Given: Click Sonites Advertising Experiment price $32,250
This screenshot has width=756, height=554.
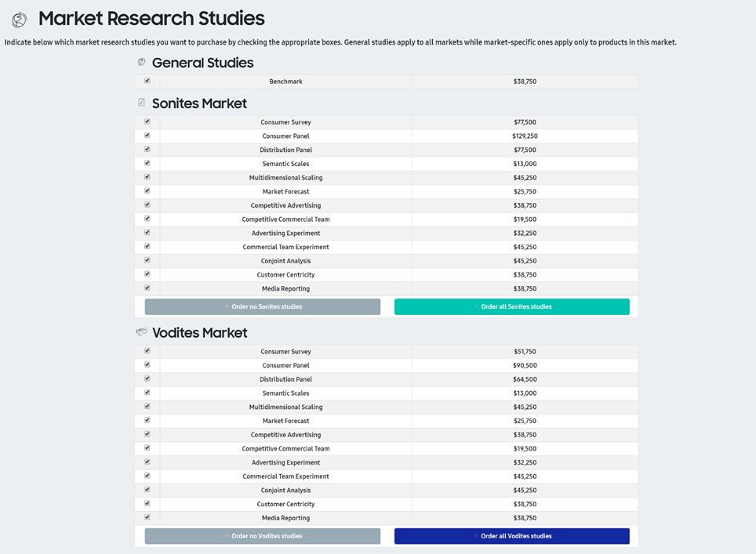Looking at the screenshot, I should (525, 234).
